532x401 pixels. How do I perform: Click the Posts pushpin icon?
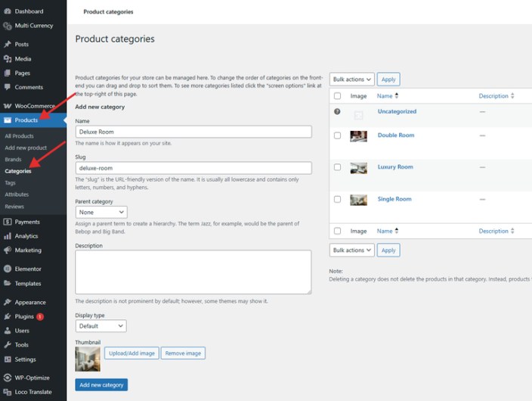tap(8, 44)
